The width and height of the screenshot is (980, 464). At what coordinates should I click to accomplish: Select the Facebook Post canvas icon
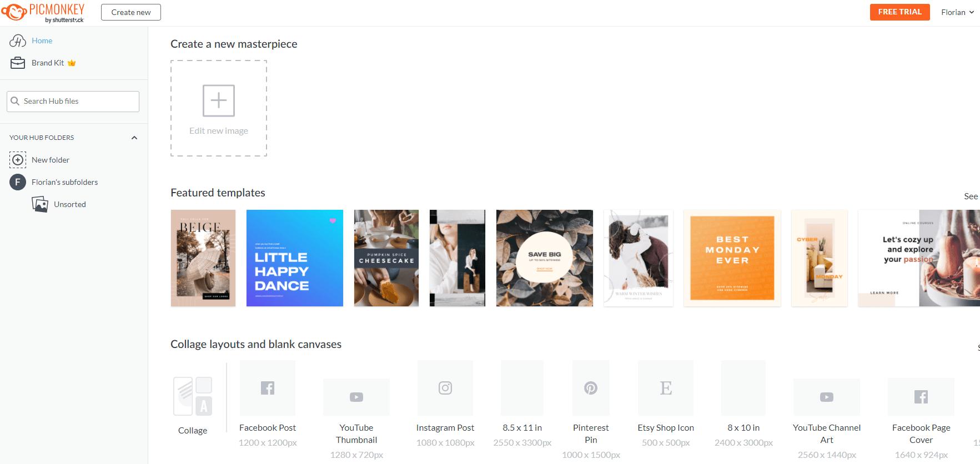pos(267,388)
